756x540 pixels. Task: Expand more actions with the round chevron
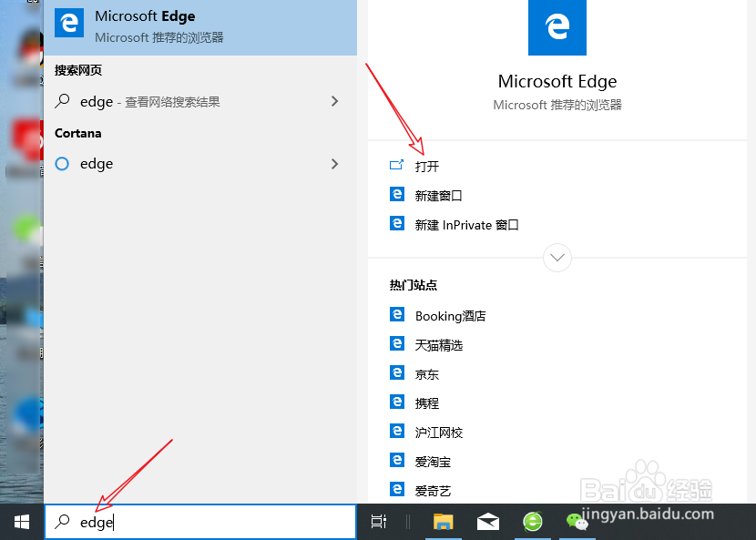tap(557, 258)
